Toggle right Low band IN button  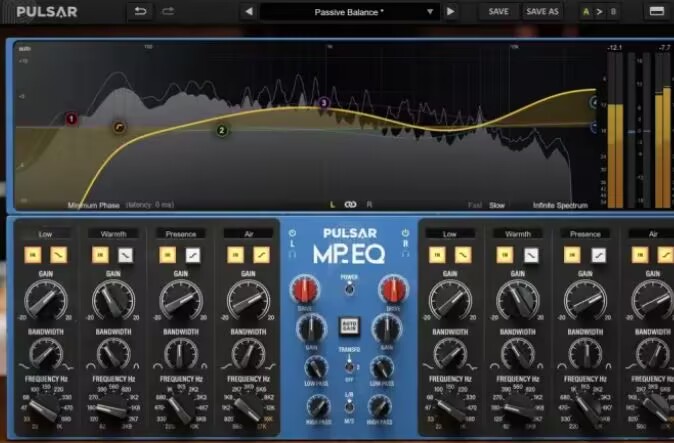[x=437, y=255]
